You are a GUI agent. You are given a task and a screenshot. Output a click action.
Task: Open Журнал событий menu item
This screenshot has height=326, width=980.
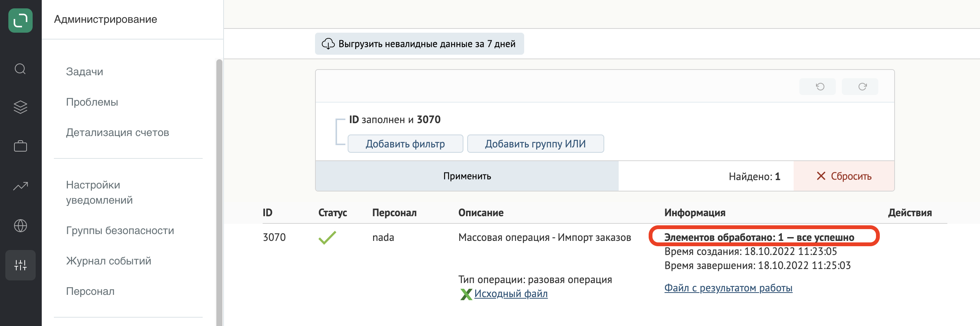click(109, 261)
